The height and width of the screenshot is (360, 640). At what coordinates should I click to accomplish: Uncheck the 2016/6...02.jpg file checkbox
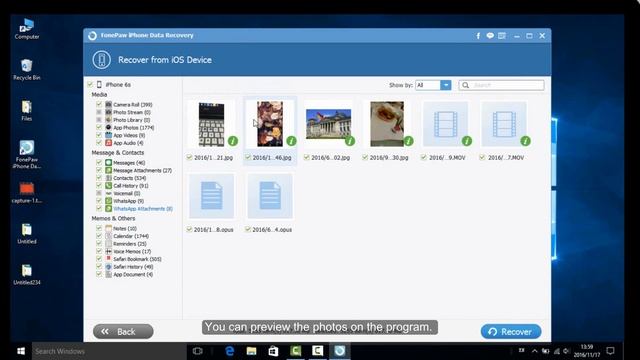click(x=307, y=157)
